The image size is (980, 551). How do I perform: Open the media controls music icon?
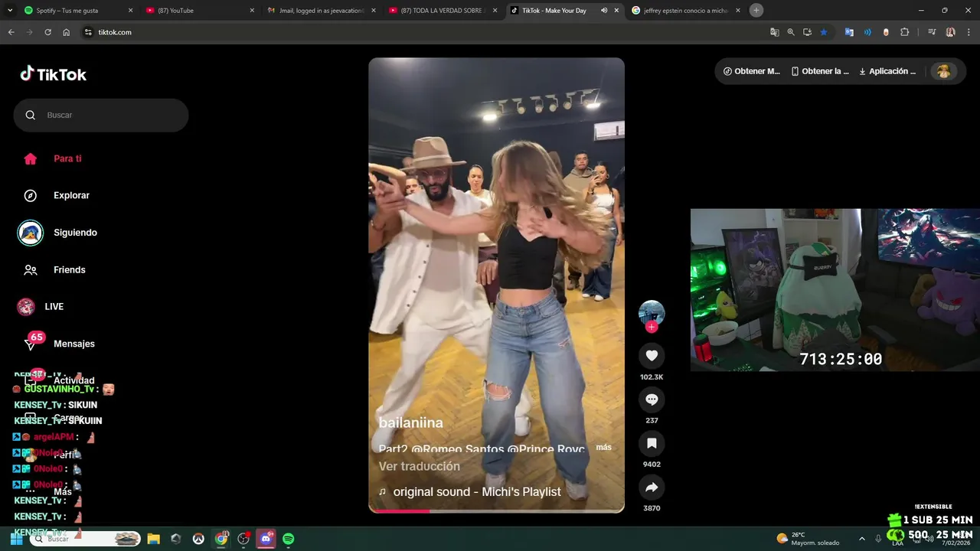pos(932,32)
